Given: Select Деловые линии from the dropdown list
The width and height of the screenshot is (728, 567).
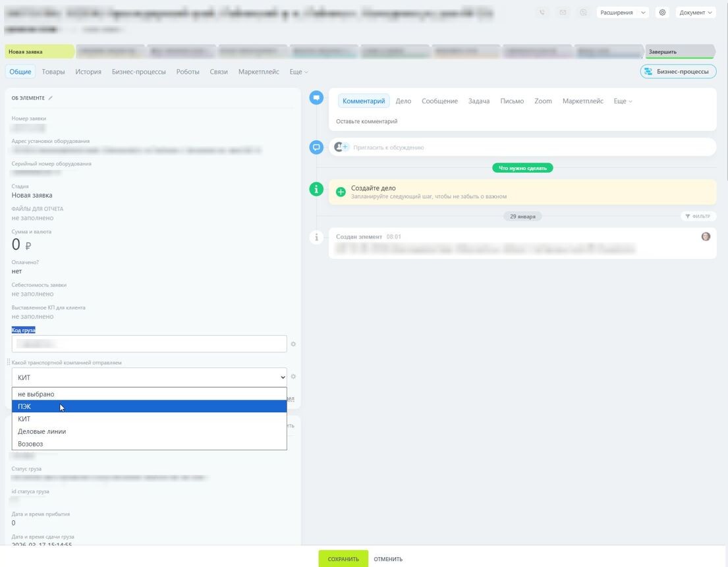Looking at the screenshot, I should [x=42, y=431].
